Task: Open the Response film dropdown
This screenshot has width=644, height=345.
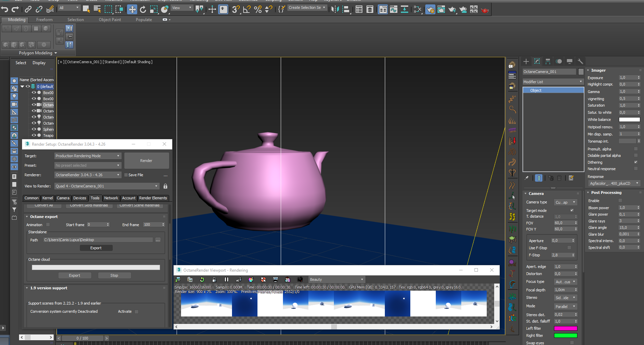Action: [614, 183]
